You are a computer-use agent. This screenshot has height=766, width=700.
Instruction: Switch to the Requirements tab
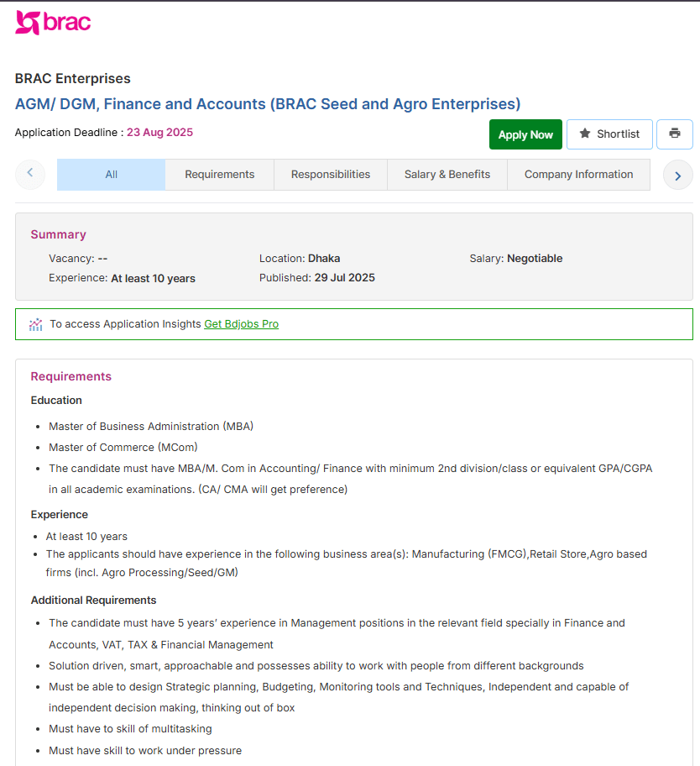pyautogui.click(x=220, y=175)
